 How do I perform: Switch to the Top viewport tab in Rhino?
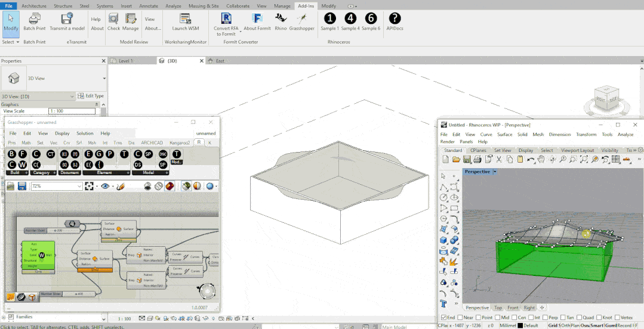pos(498,308)
